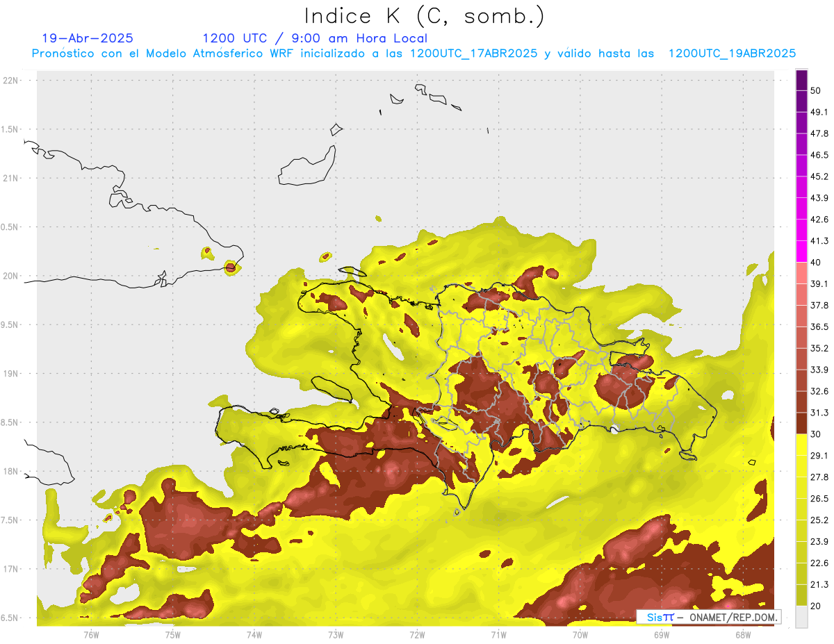
Task: Click the light gray swatch below 20
Action: click(x=801, y=617)
